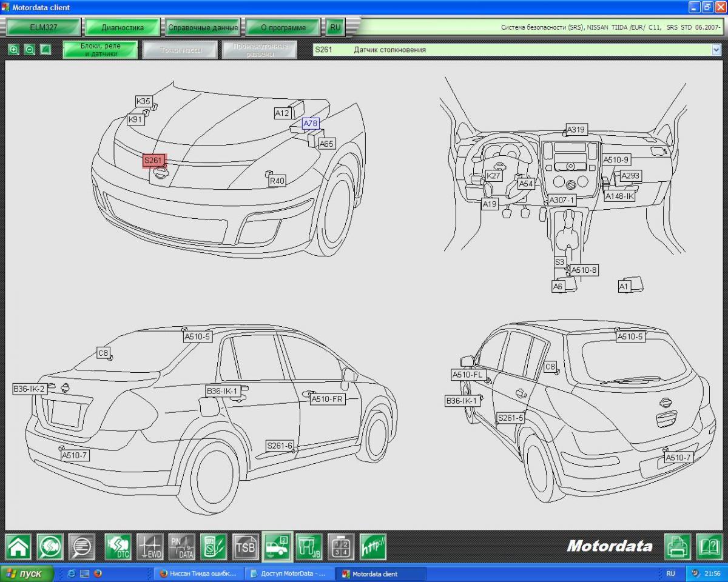Select the A510-8 component label

584,270
